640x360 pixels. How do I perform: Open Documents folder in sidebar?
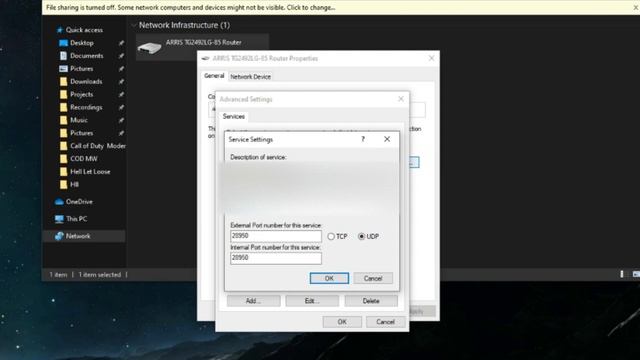click(x=87, y=56)
